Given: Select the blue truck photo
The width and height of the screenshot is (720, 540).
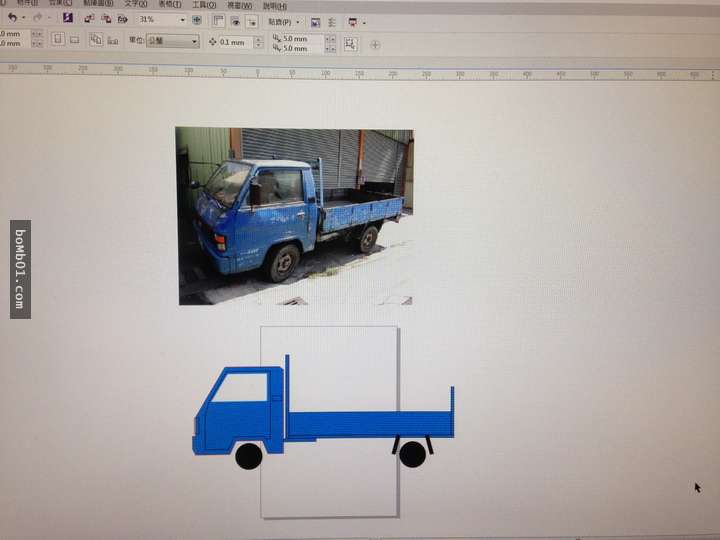Looking at the screenshot, I should point(294,215).
